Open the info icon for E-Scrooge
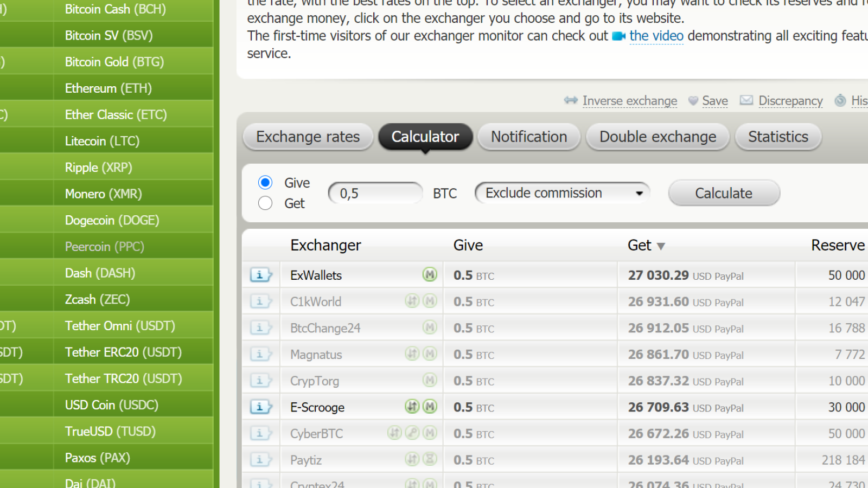This screenshot has height=488, width=868. 261,407
